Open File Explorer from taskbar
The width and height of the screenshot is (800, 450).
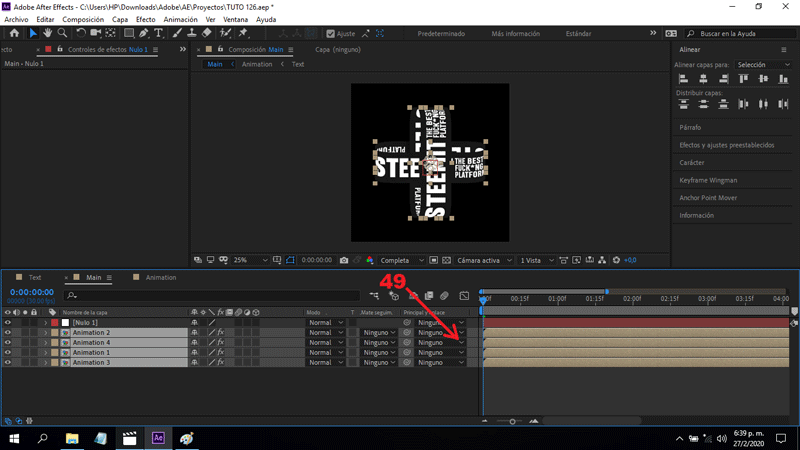[x=72, y=439]
